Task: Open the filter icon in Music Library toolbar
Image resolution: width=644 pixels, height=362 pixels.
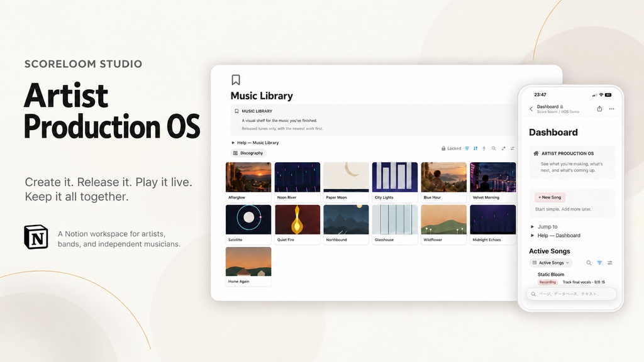Action: [x=467, y=148]
